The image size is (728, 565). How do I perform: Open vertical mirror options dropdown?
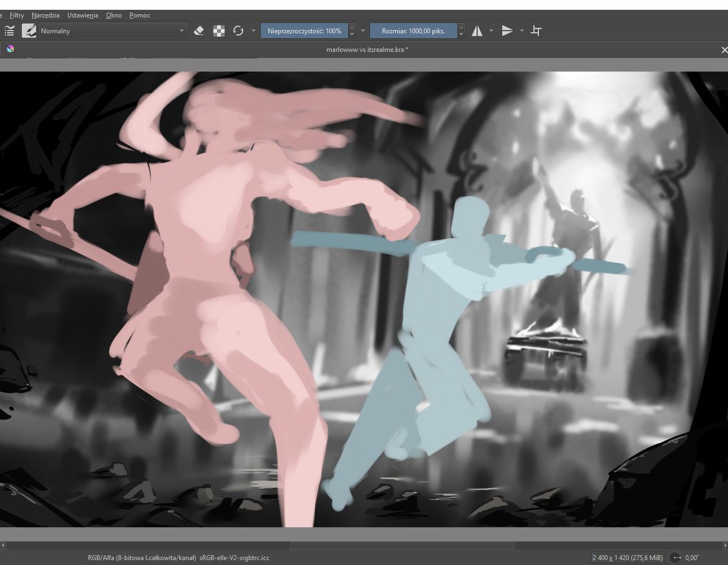pyautogui.click(x=521, y=31)
